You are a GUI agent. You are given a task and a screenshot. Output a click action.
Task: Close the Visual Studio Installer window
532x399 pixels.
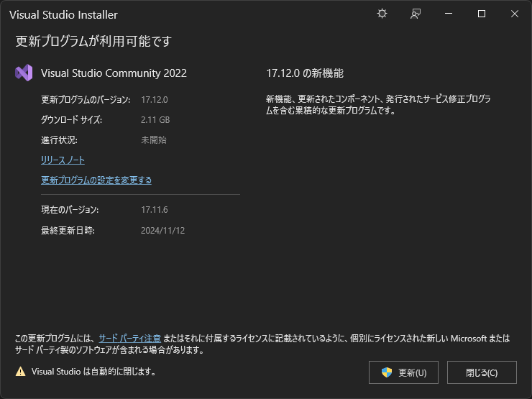(x=515, y=14)
